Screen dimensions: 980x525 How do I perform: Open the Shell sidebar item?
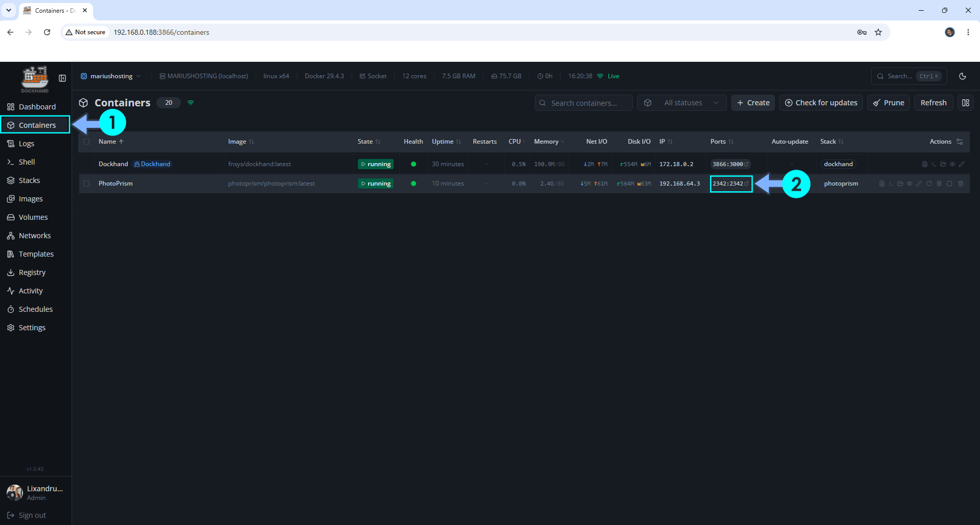click(x=36, y=162)
